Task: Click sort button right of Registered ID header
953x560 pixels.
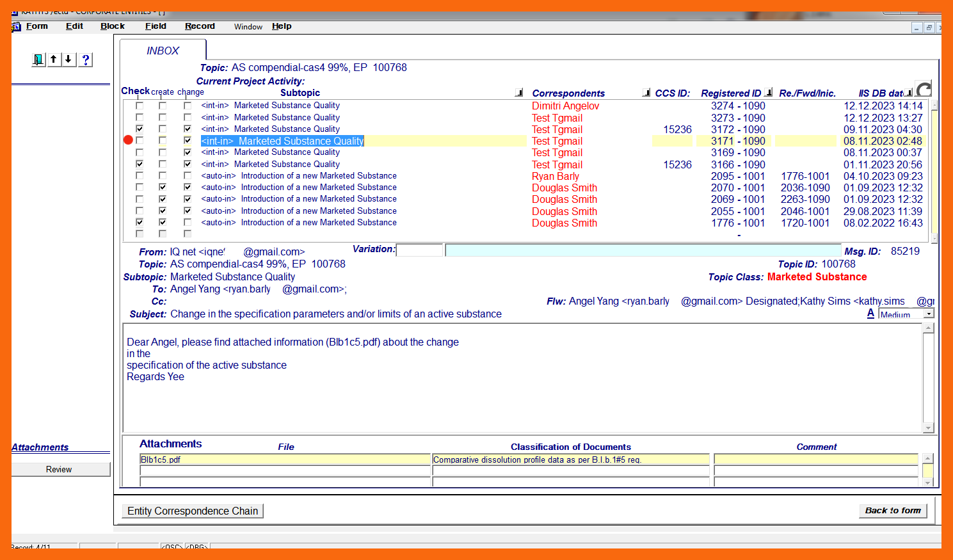Action: (769, 93)
